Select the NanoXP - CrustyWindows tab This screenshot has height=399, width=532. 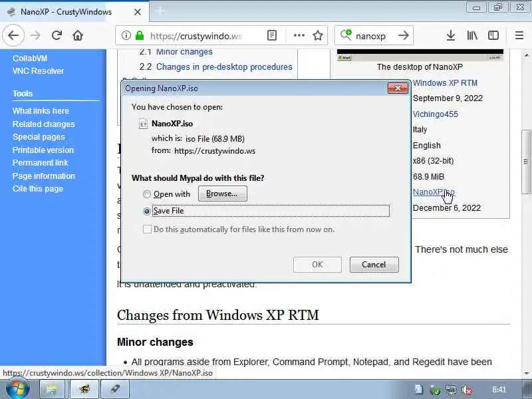pos(66,12)
